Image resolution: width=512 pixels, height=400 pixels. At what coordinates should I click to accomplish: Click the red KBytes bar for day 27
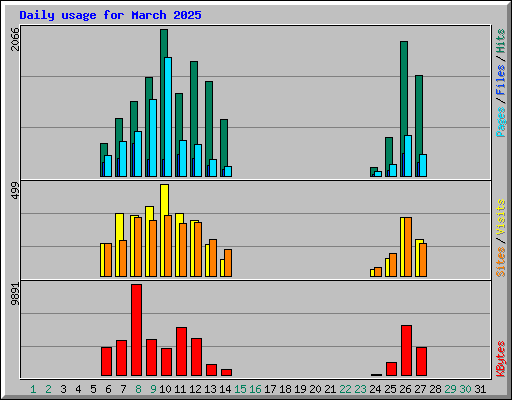click(x=421, y=362)
